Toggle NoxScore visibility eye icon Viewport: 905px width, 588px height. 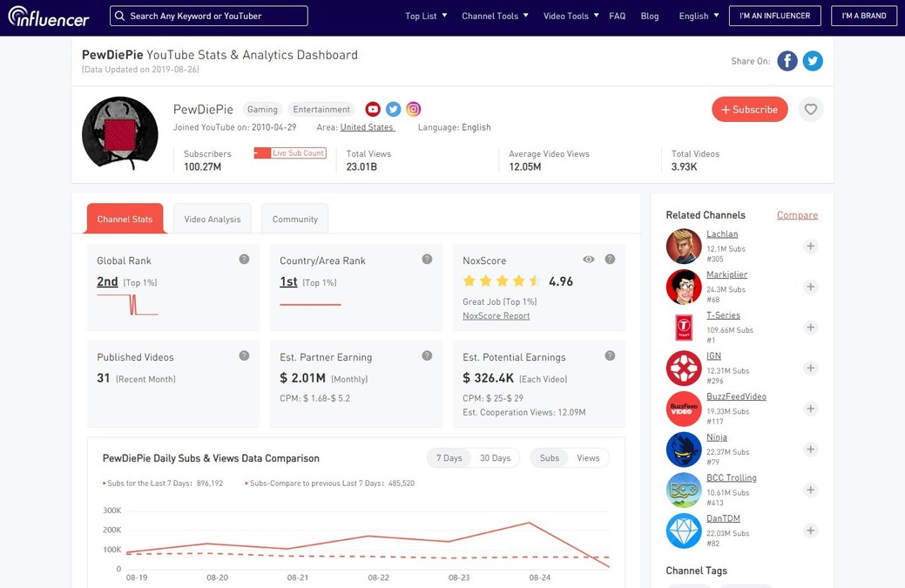589,260
